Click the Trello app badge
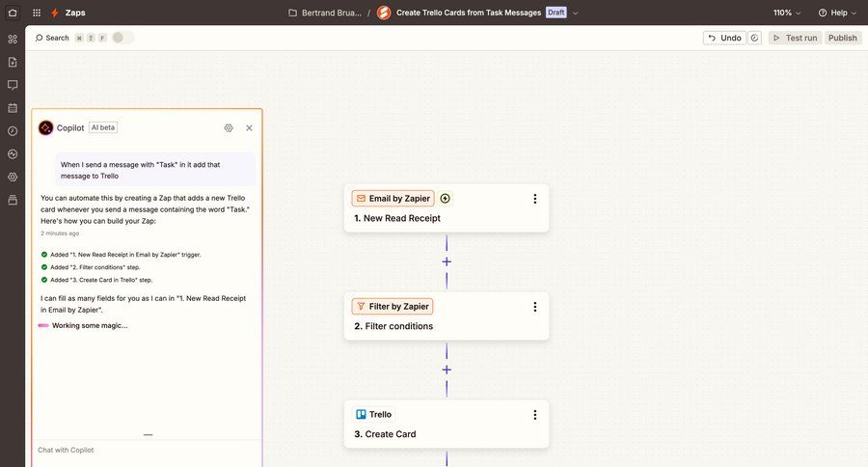 click(x=373, y=414)
